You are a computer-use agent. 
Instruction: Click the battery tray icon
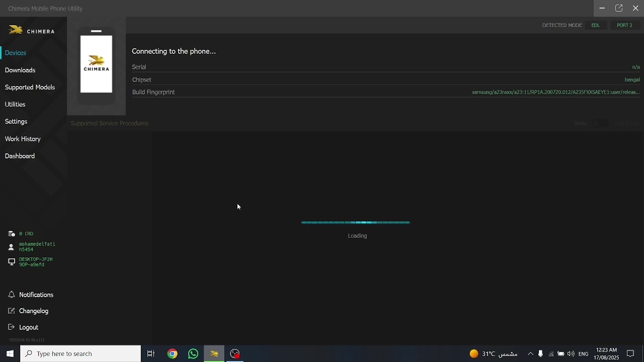(x=561, y=354)
